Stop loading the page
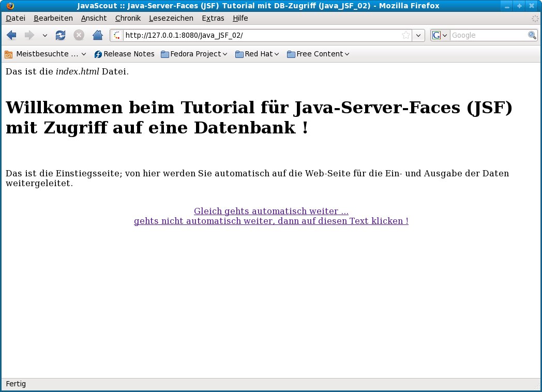This screenshot has height=392, width=542. point(79,35)
